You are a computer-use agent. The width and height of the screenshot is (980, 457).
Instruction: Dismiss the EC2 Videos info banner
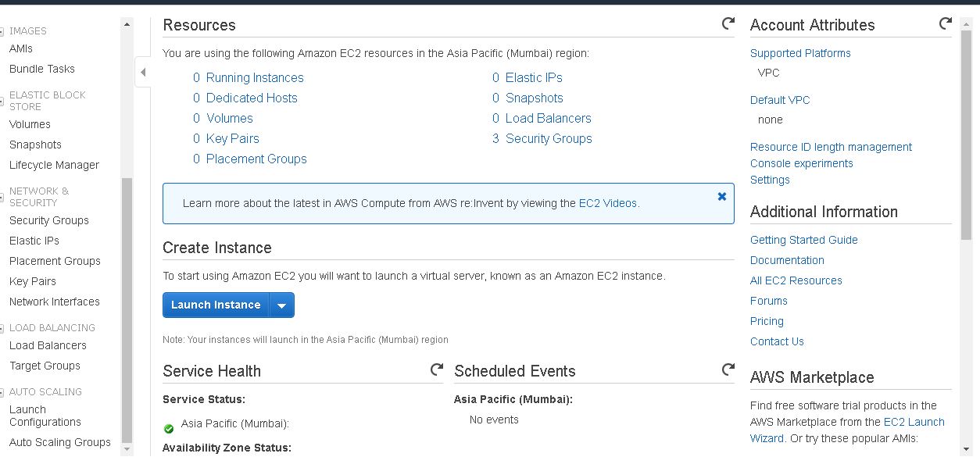tap(721, 197)
